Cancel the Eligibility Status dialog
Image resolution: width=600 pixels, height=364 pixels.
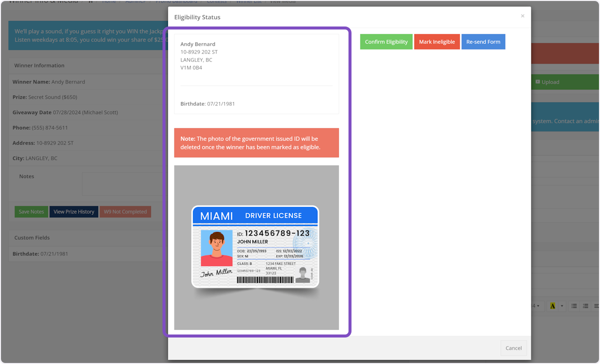point(513,348)
